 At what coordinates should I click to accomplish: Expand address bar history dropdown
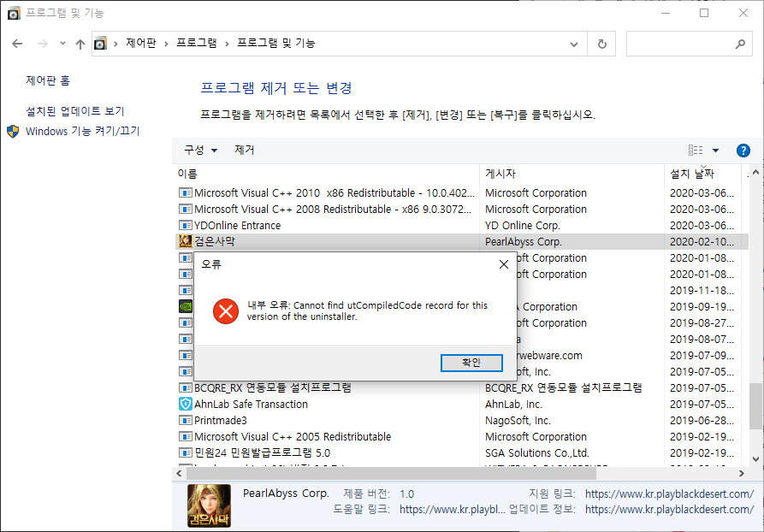coord(573,44)
